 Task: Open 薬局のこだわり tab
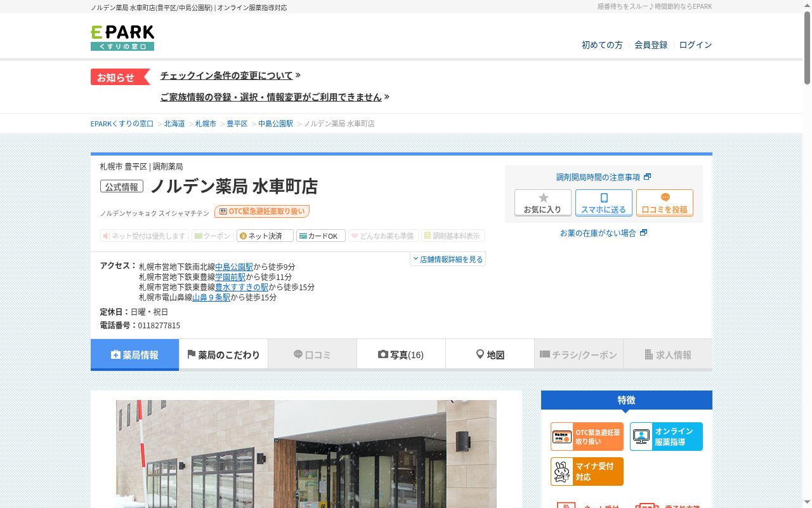223,354
